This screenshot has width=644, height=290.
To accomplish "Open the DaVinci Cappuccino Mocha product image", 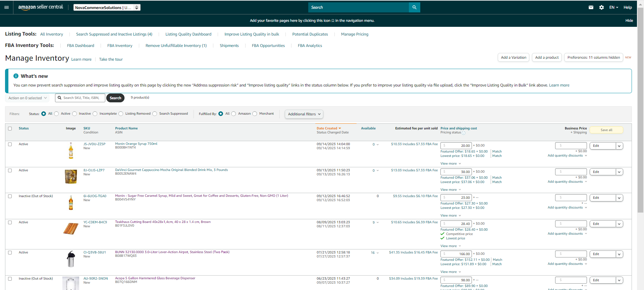I will pyautogui.click(x=71, y=176).
